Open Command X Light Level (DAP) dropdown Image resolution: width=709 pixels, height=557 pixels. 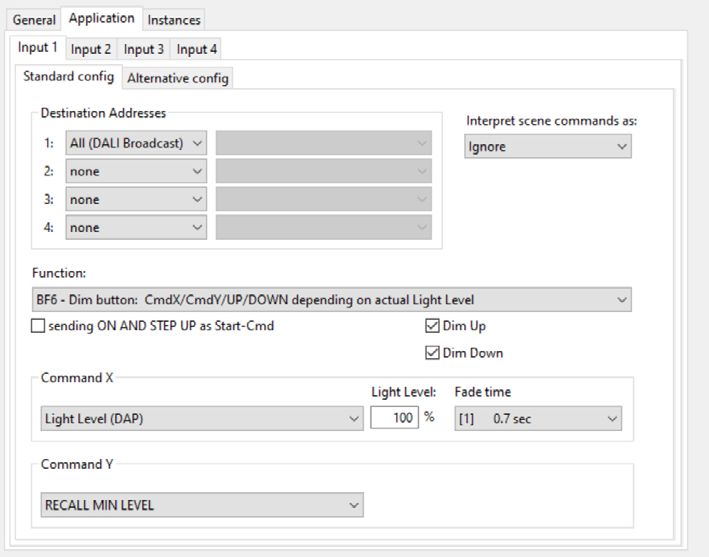tap(202, 418)
